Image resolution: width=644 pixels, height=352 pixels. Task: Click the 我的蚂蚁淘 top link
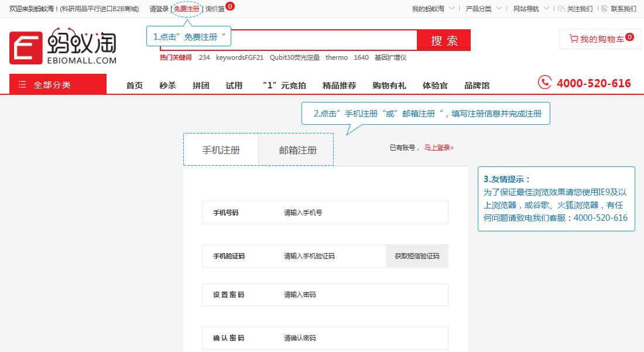click(x=428, y=9)
